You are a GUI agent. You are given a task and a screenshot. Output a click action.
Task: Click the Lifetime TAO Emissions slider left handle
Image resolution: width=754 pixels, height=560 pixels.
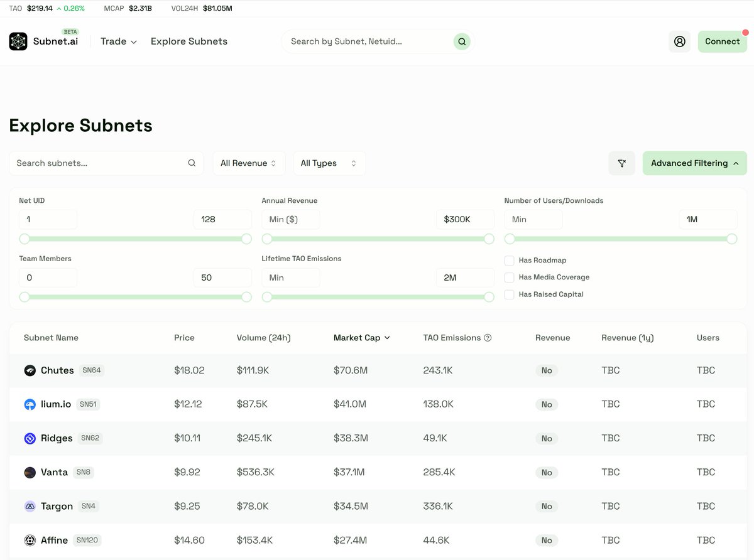tap(267, 297)
